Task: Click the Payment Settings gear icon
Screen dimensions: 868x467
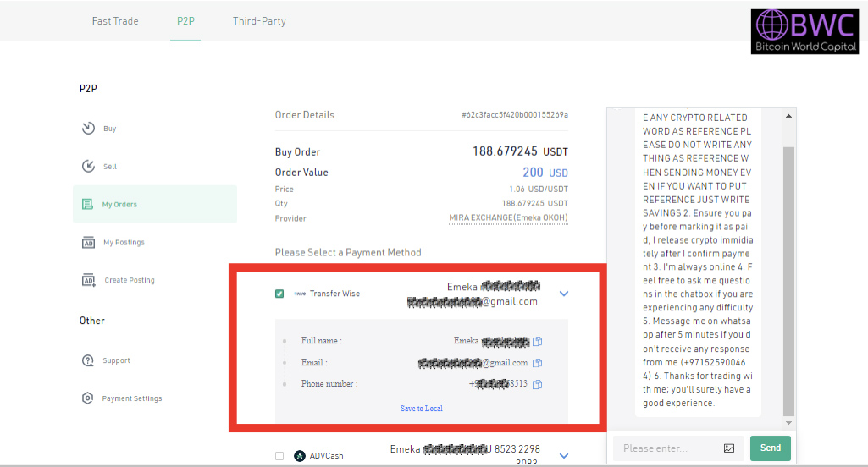Action: (x=87, y=398)
